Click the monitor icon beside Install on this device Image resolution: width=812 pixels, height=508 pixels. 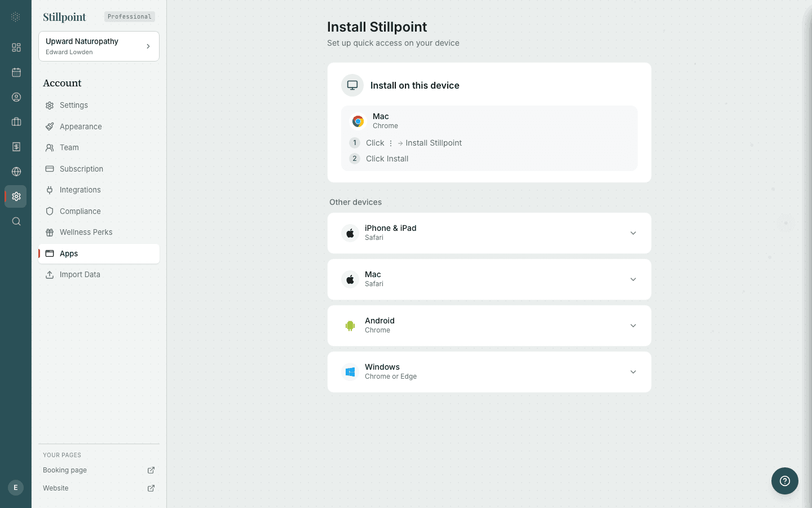(x=352, y=85)
